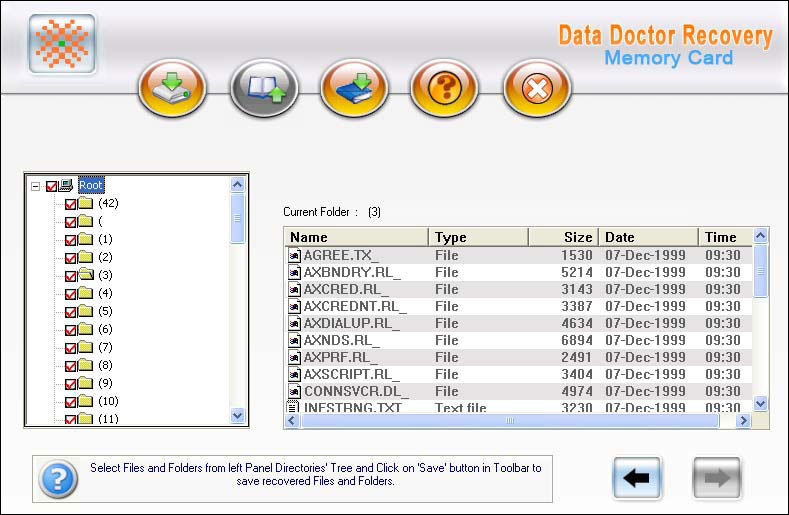Click the green arrow drive Save toolbar icon

171,89
